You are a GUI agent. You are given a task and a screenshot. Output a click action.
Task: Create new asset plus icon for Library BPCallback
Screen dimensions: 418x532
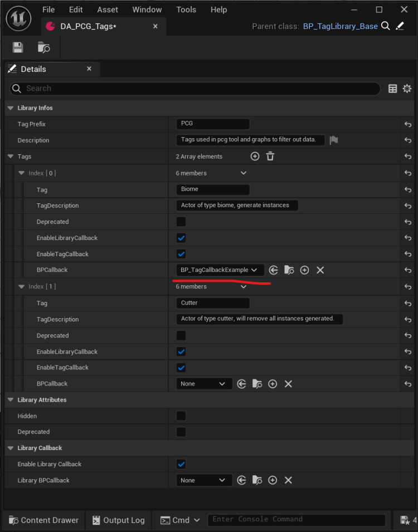click(x=273, y=480)
